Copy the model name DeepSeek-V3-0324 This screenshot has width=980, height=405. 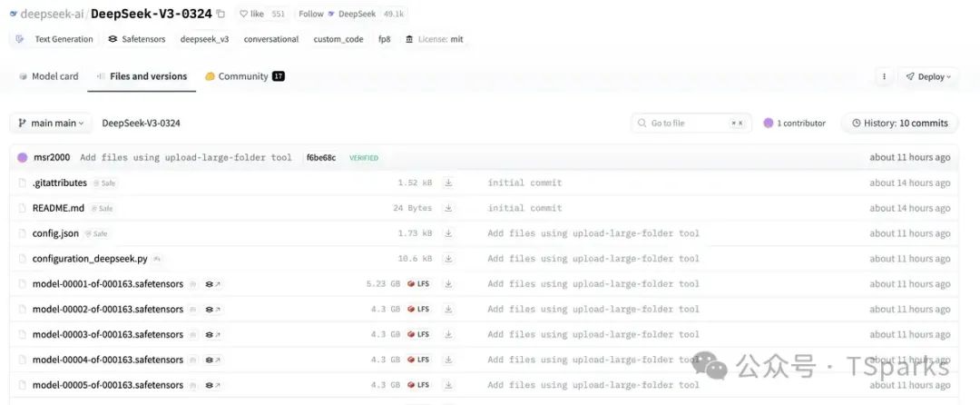[220, 14]
